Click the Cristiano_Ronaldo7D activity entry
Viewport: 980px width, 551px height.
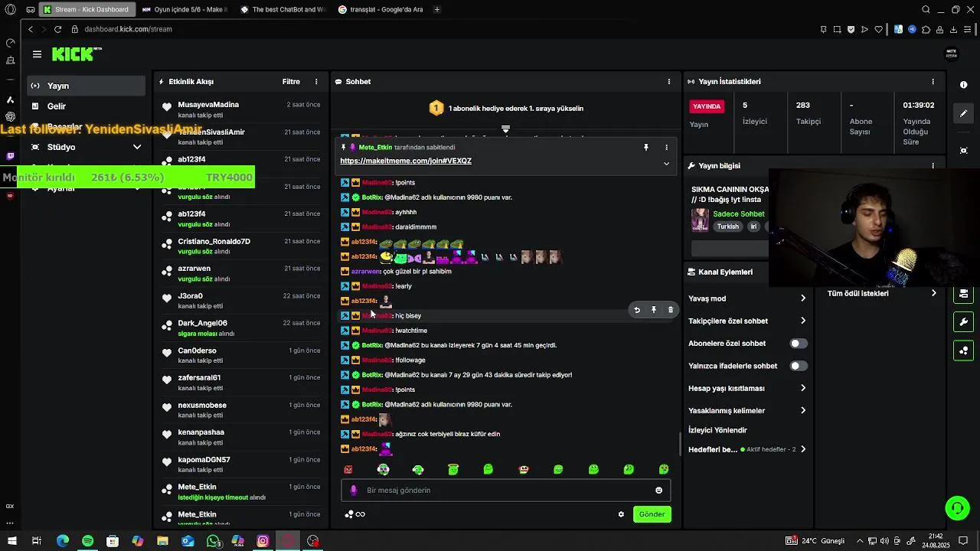(x=241, y=246)
